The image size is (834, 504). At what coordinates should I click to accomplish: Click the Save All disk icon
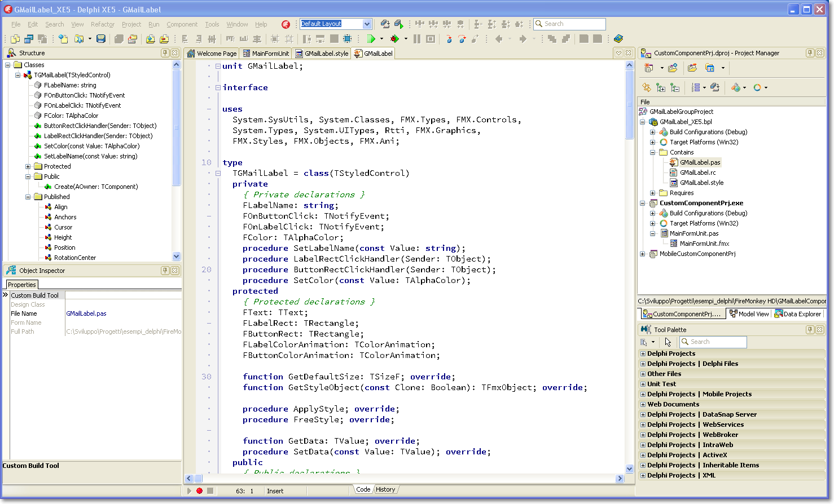101,39
